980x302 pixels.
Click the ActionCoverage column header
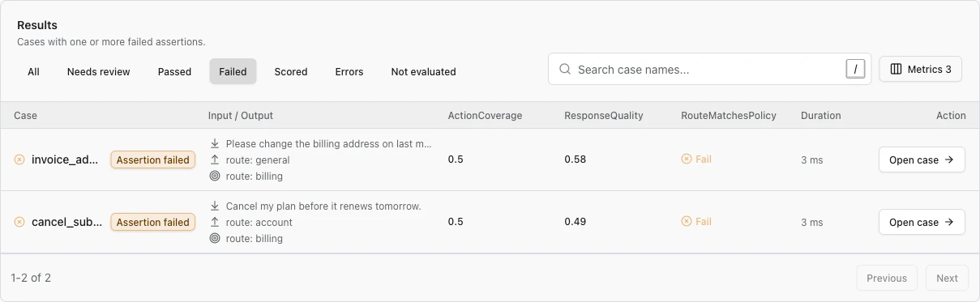pyautogui.click(x=485, y=116)
